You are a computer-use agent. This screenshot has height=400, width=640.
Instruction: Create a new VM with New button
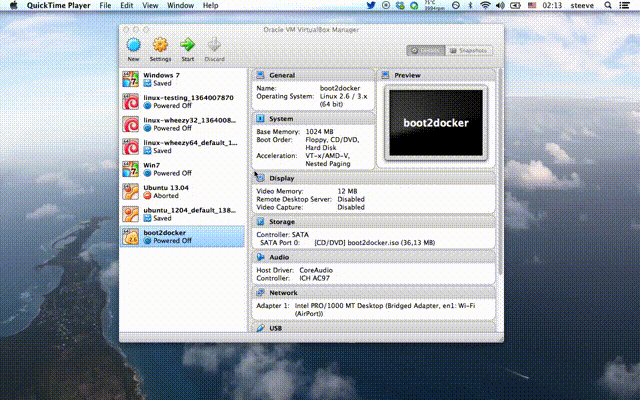point(133,49)
